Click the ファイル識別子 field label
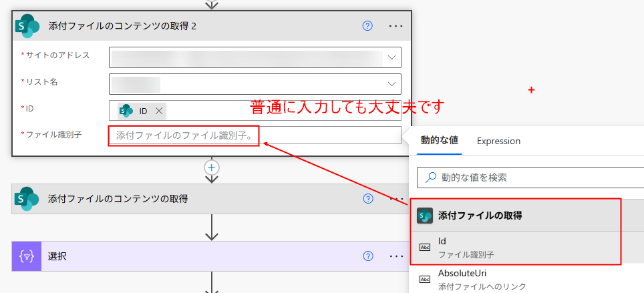The height and width of the screenshot is (293, 644). [54, 135]
